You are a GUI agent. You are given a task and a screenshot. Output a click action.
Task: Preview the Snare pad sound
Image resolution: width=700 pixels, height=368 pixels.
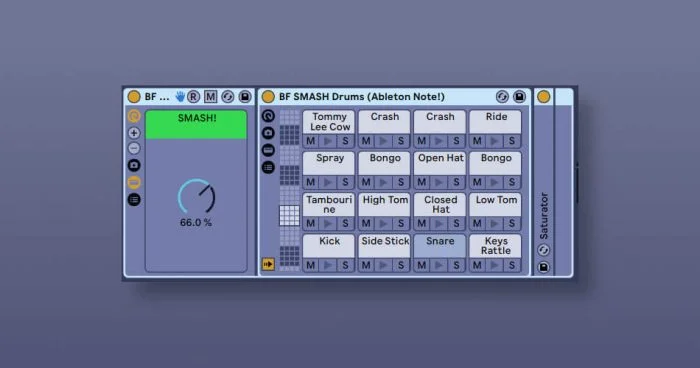[439, 265]
